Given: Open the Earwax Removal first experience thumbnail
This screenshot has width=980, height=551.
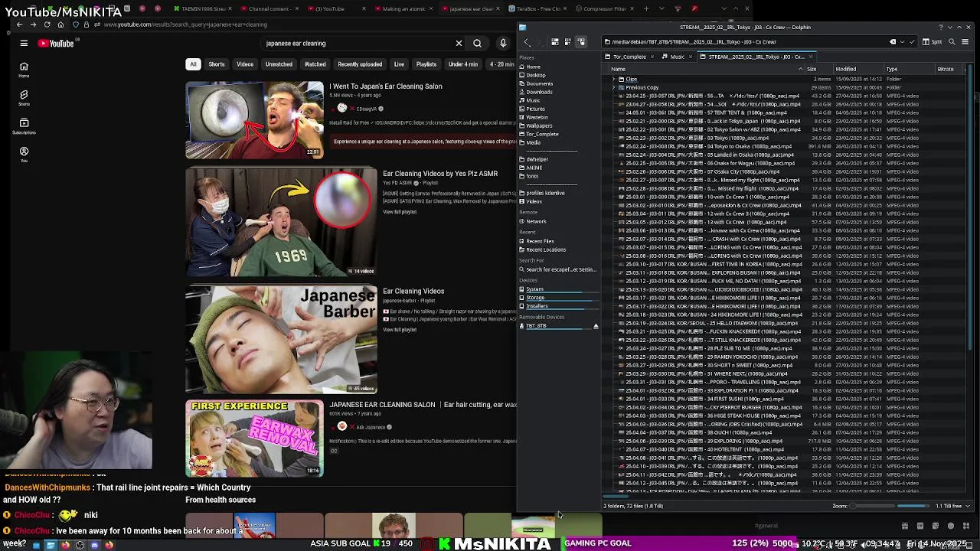Looking at the screenshot, I should 254,439.
